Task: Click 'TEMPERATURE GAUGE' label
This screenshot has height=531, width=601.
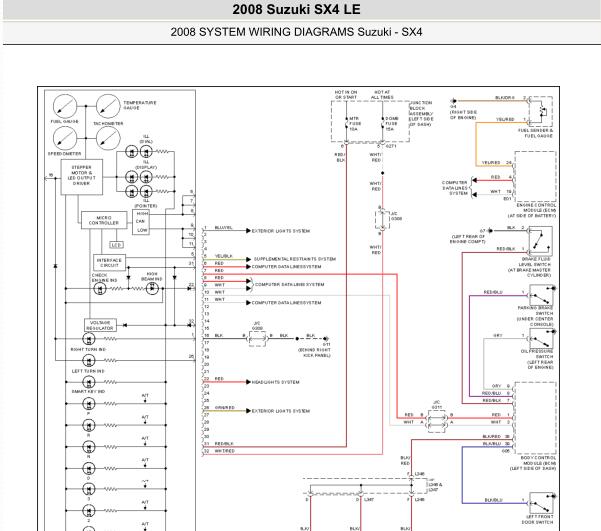Action: click(x=140, y=105)
